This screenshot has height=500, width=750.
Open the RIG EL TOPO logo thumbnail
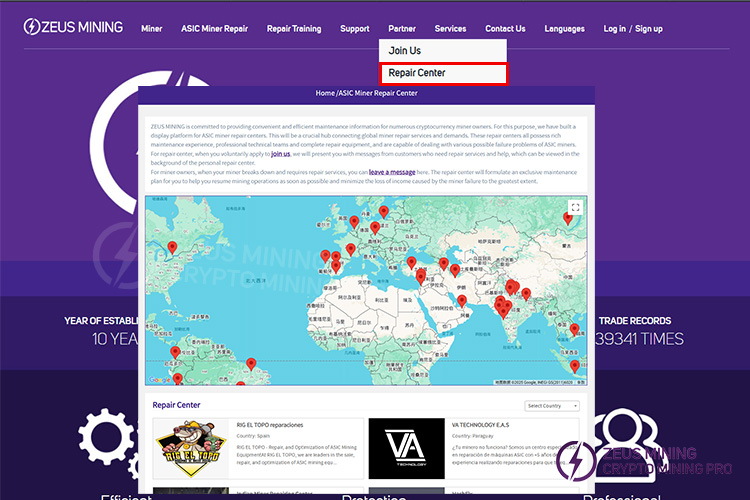point(190,449)
